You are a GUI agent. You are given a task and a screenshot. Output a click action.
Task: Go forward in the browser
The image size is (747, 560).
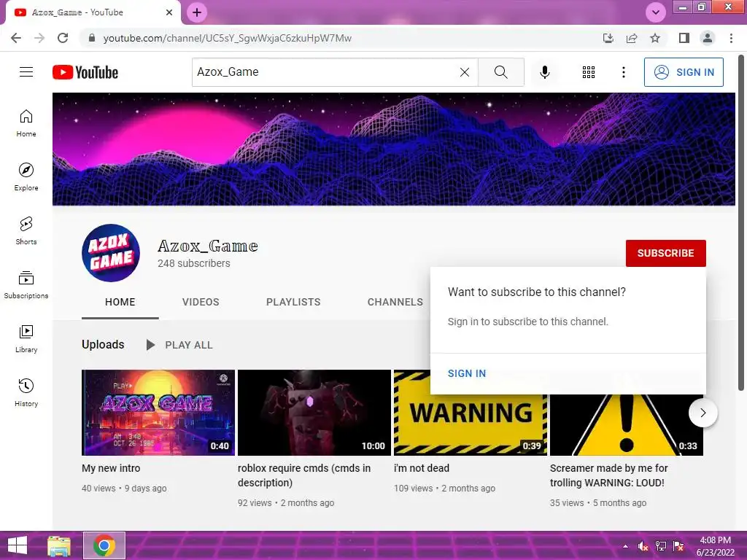(39, 38)
